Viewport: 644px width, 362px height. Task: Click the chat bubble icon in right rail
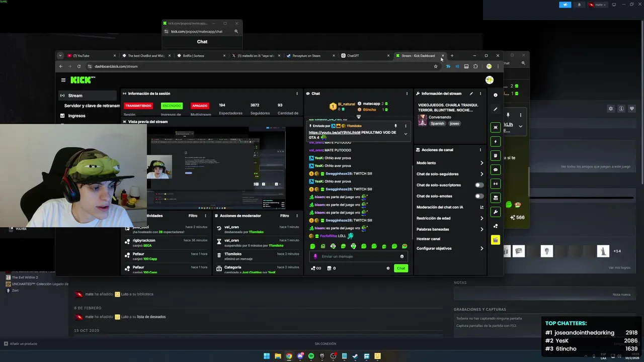[x=496, y=170]
